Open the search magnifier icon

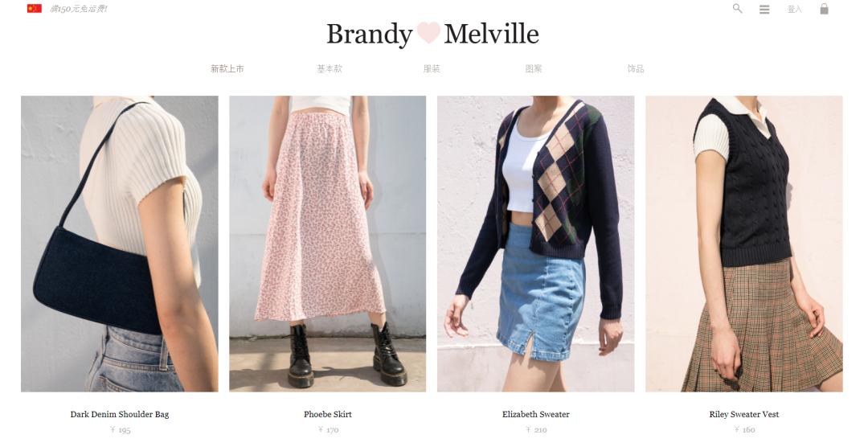[x=737, y=8]
